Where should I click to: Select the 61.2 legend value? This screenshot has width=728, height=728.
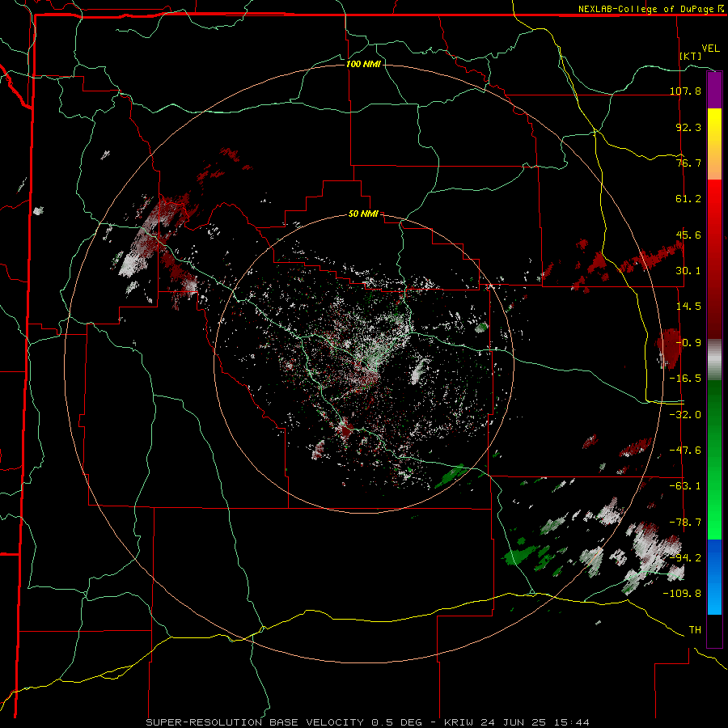pyautogui.click(x=688, y=199)
